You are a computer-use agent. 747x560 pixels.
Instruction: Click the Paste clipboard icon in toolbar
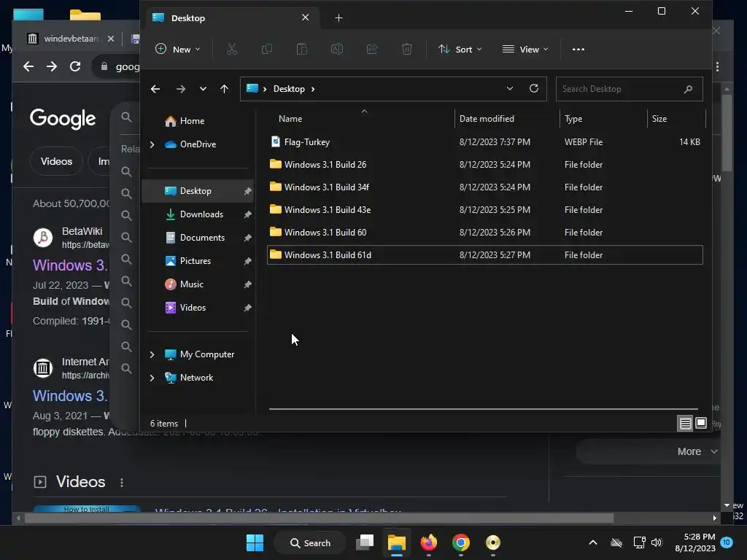[x=302, y=49]
